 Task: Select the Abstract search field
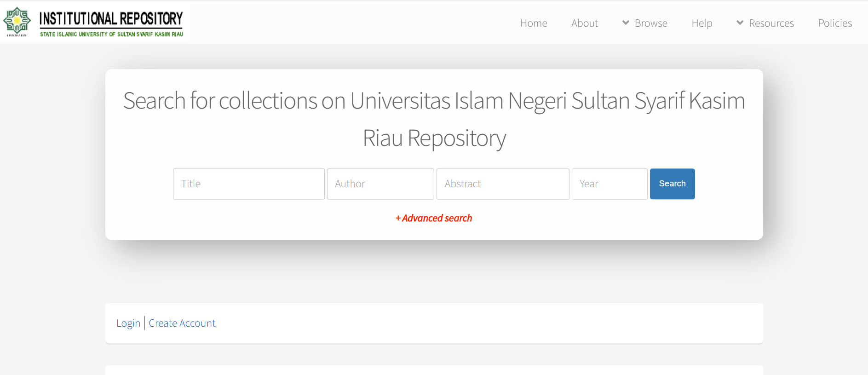(x=502, y=184)
